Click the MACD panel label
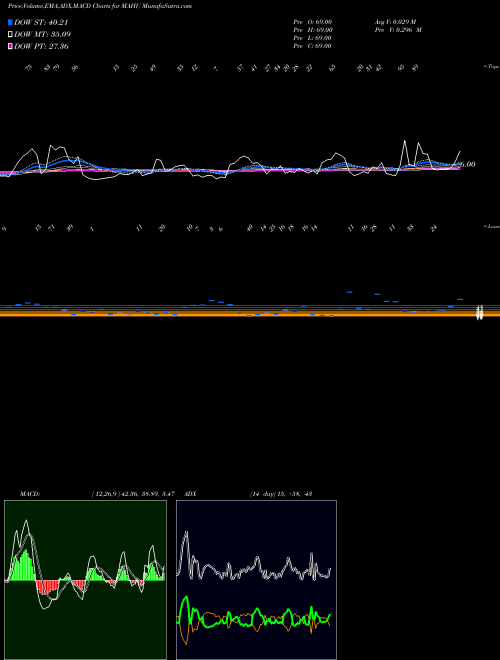Viewport: 500px width, 660px height. (x=30, y=494)
